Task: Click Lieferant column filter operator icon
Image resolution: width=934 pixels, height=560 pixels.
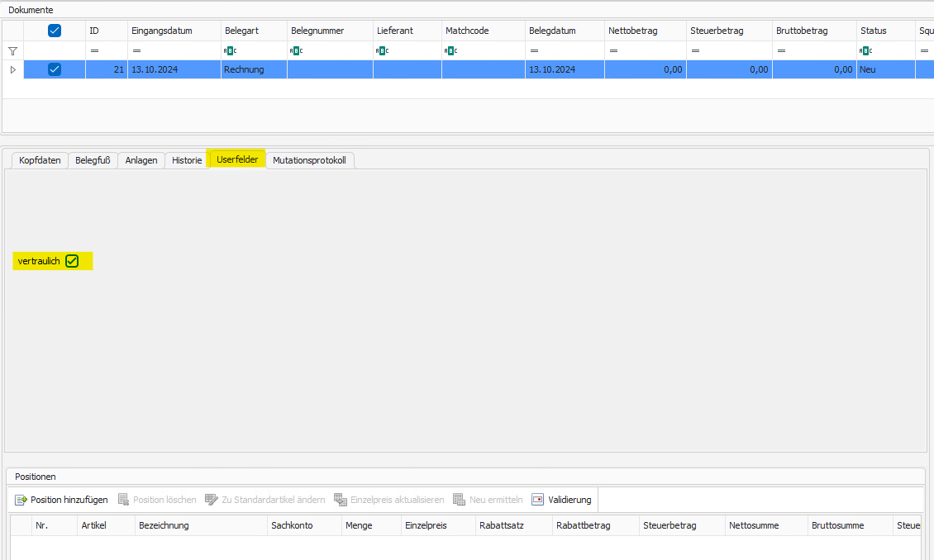Action: 382,51
